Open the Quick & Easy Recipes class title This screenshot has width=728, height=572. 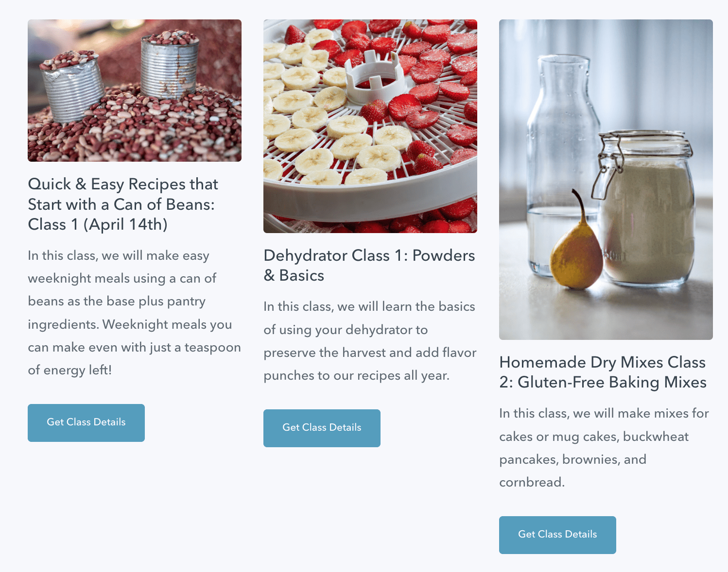[123, 204]
